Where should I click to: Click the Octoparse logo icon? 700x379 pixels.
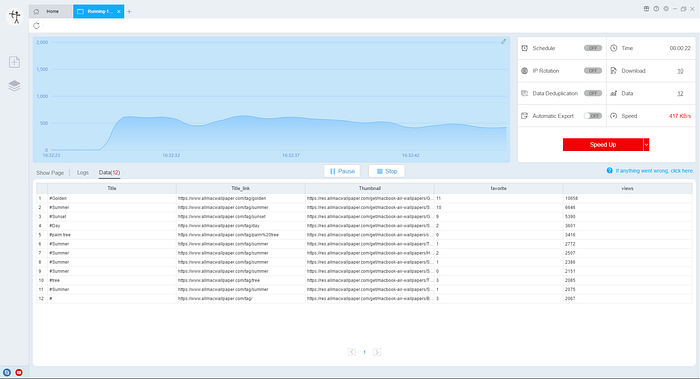(x=15, y=17)
